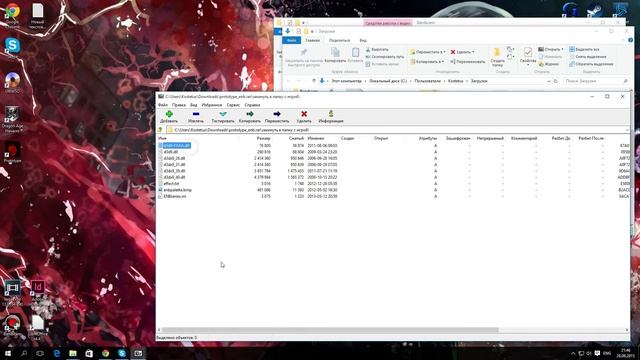This screenshot has width=640, height=360.
Task: Open Microsoft Edge from the taskbar
Action: [57, 353]
